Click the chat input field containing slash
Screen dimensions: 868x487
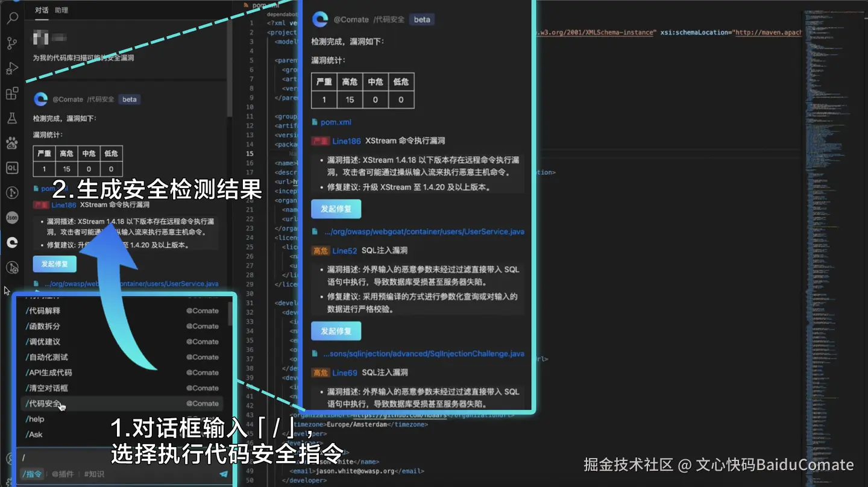124,458
